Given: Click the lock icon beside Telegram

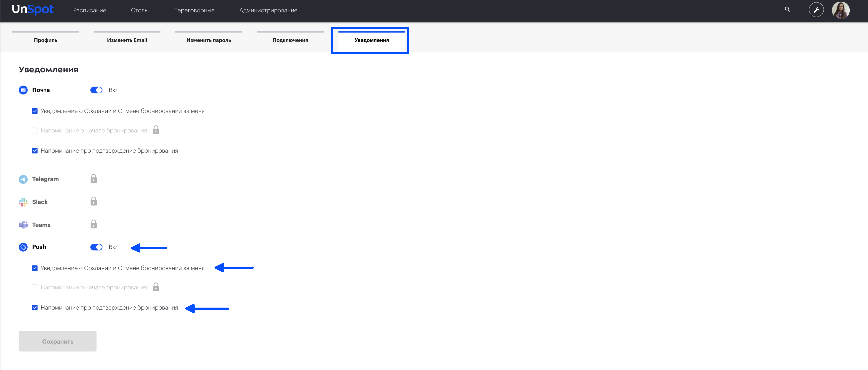Looking at the screenshot, I should (x=94, y=178).
